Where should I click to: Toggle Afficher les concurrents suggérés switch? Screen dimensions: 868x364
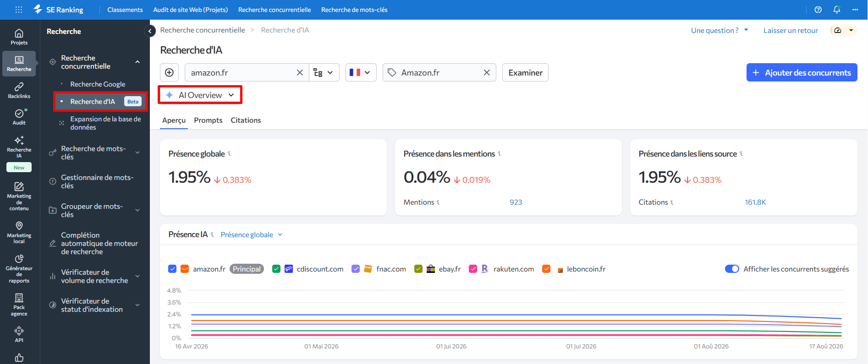pyautogui.click(x=732, y=269)
